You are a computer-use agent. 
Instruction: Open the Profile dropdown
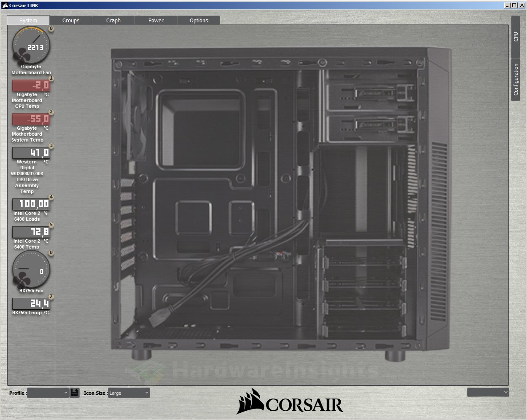pyautogui.click(x=48, y=393)
